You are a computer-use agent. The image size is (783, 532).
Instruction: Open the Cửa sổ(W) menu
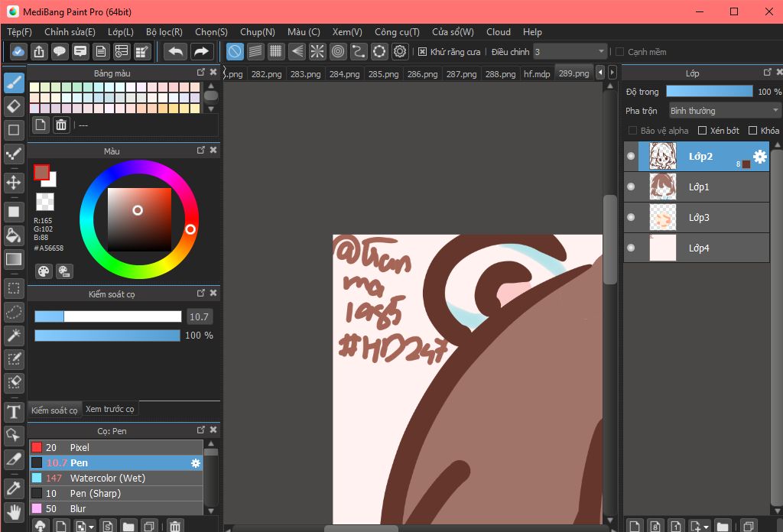coord(453,32)
